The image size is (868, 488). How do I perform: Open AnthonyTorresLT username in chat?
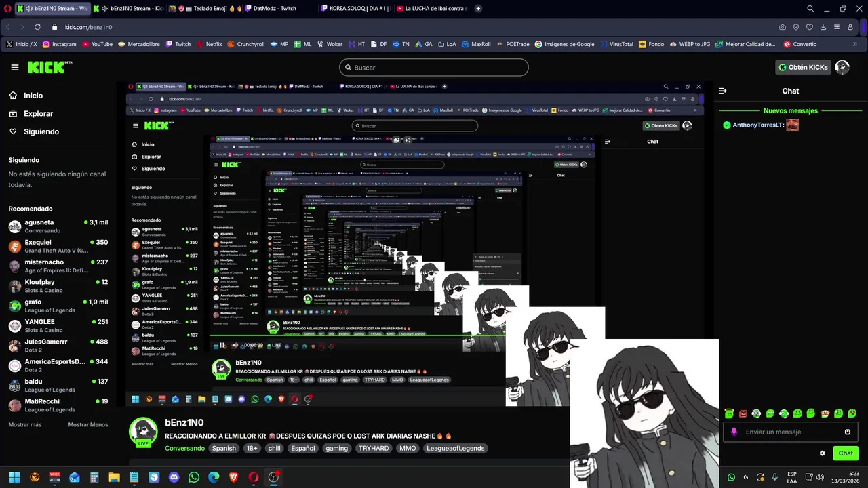[x=758, y=125]
